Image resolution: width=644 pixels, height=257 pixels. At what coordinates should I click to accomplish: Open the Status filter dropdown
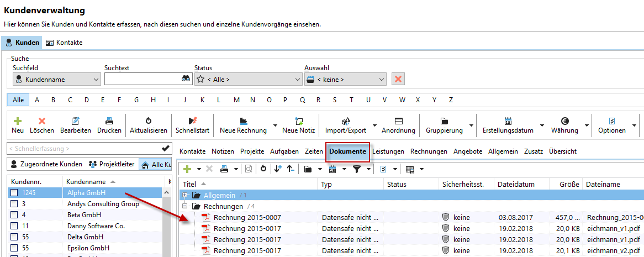click(x=248, y=79)
